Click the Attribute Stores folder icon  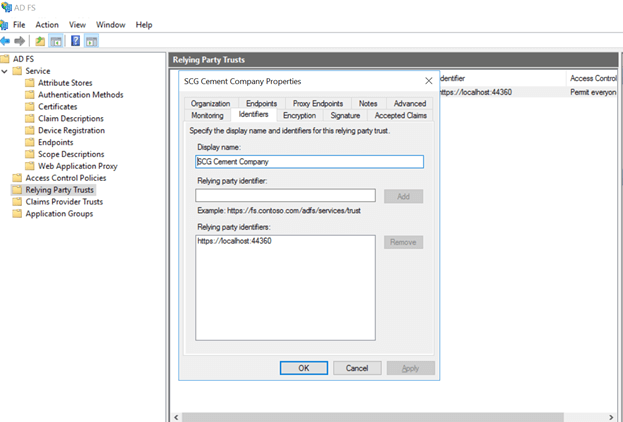pos(30,83)
